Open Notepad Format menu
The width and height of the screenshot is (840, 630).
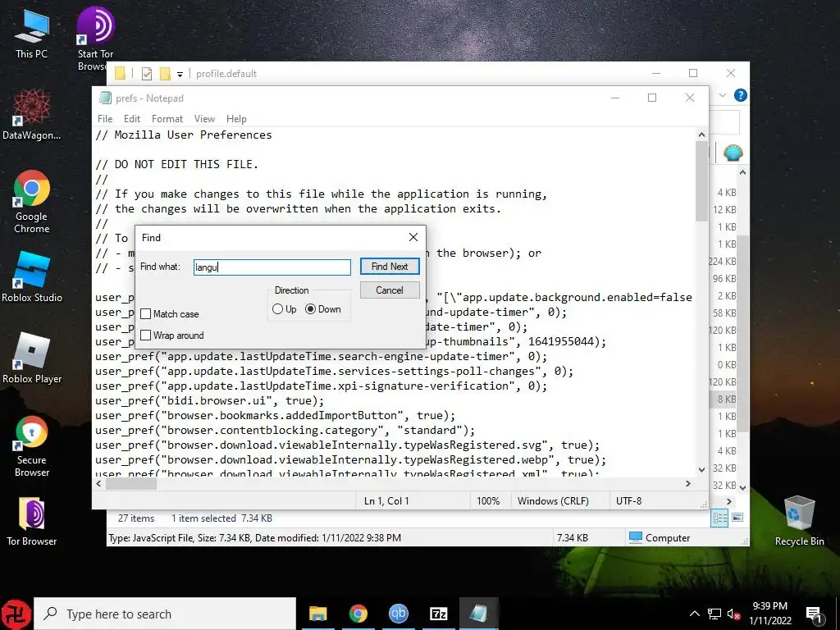click(x=167, y=118)
